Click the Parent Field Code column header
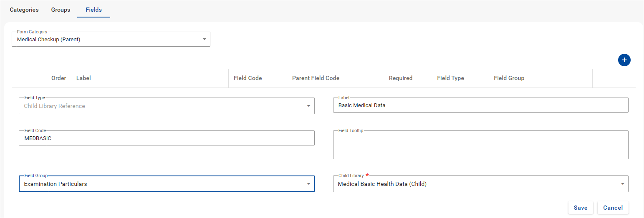The height and width of the screenshot is (218, 644). coord(316,78)
